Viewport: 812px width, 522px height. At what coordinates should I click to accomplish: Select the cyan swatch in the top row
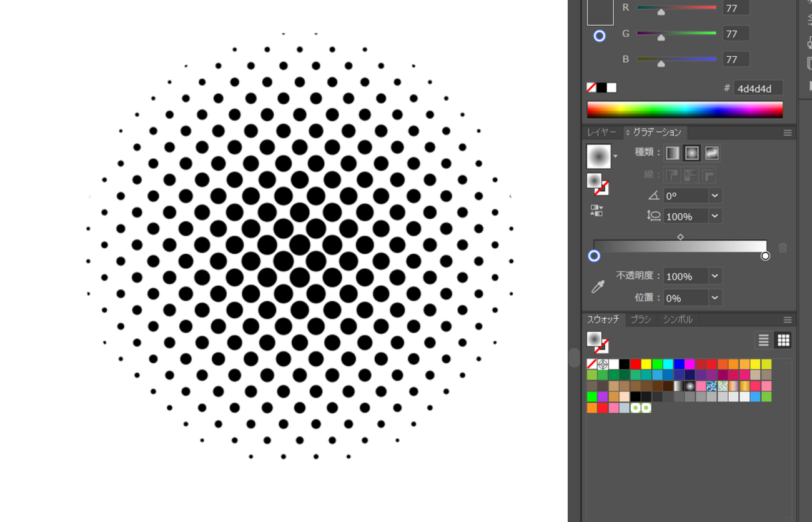668,364
